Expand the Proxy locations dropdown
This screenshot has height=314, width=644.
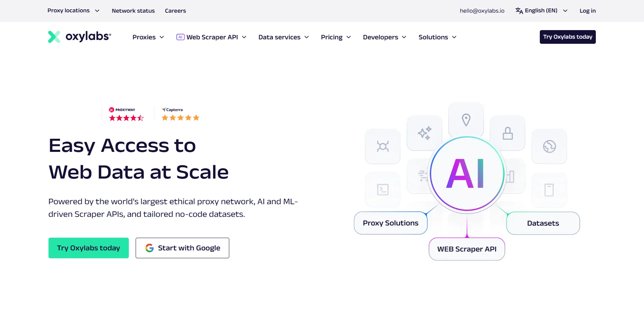pyautogui.click(x=73, y=11)
